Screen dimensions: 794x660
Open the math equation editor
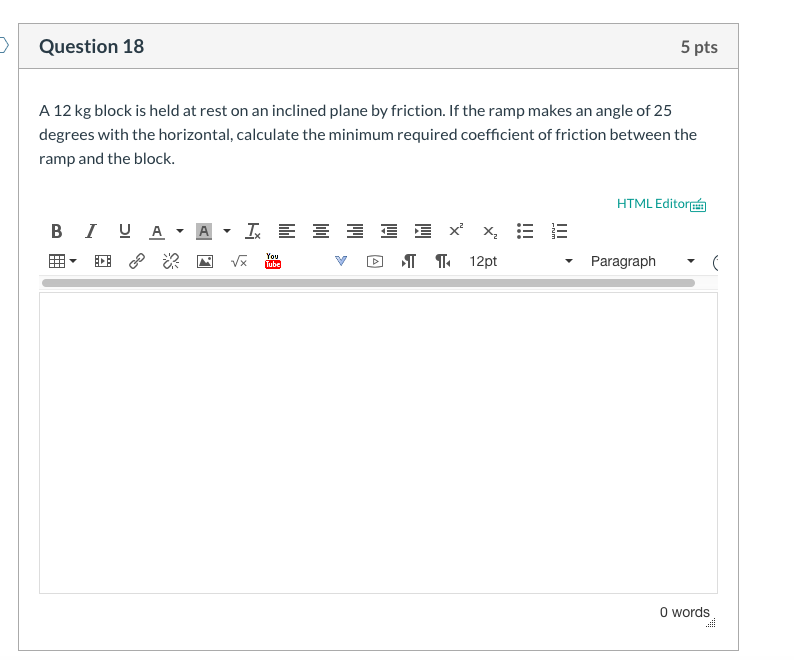[239, 261]
